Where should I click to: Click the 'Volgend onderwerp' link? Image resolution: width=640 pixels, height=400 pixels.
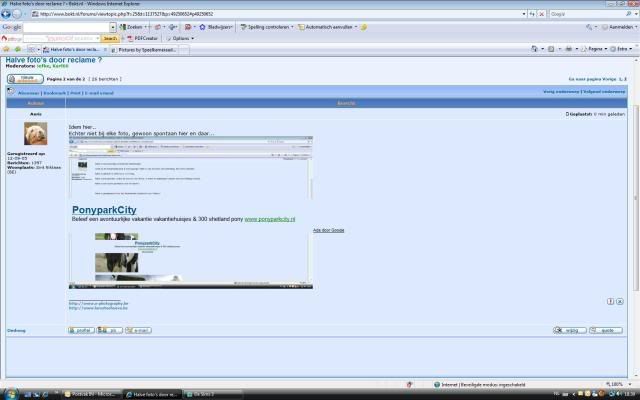coord(604,92)
